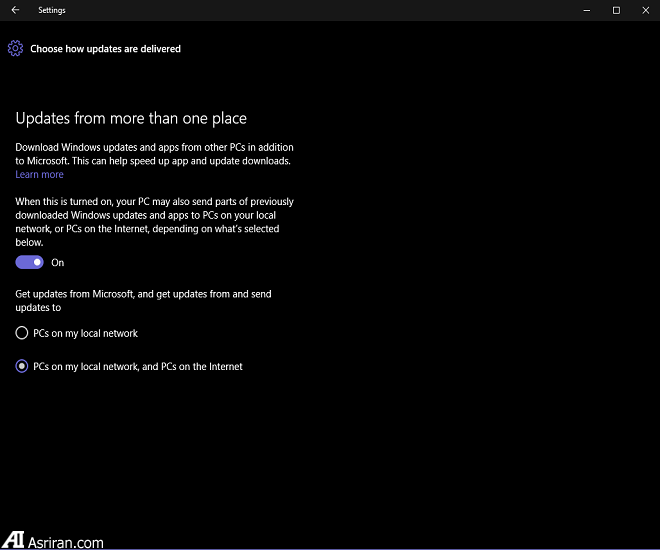Click the Asriran.com watermark text

coord(67,542)
